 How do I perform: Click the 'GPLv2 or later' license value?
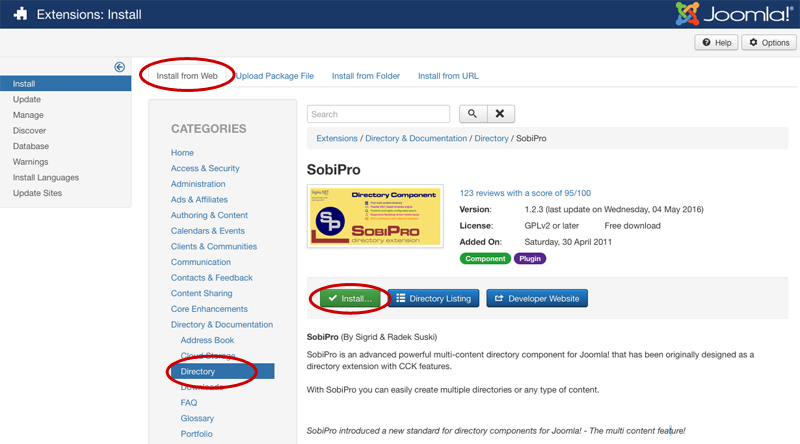pyautogui.click(x=552, y=226)
